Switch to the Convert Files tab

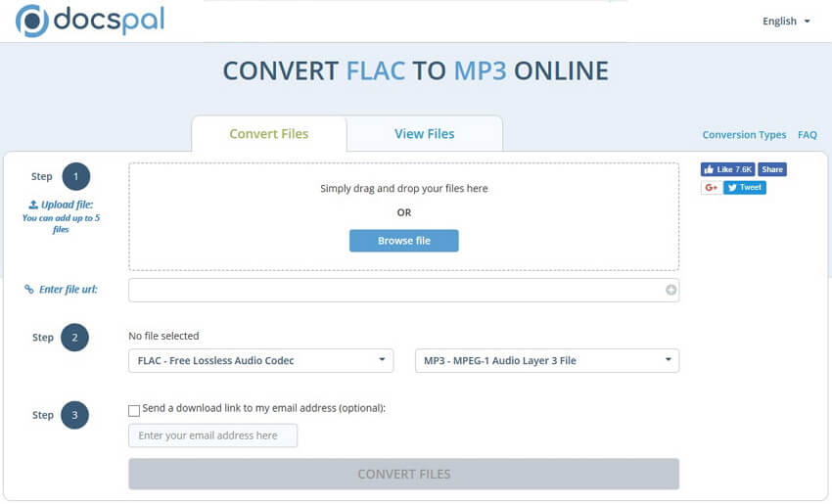(x=269, y=134)
